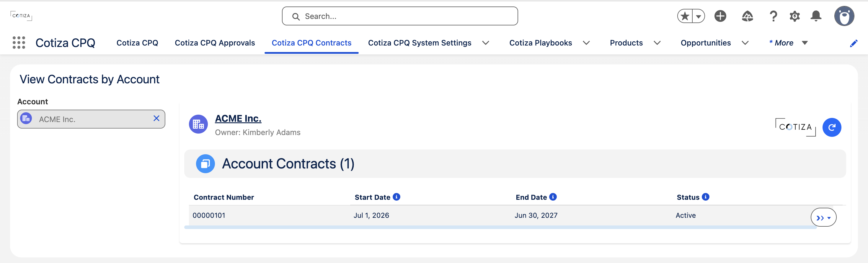This screenshot has width=868, height=263.
Task: Expand the Products tab chevron
Action: click(657, 43)
